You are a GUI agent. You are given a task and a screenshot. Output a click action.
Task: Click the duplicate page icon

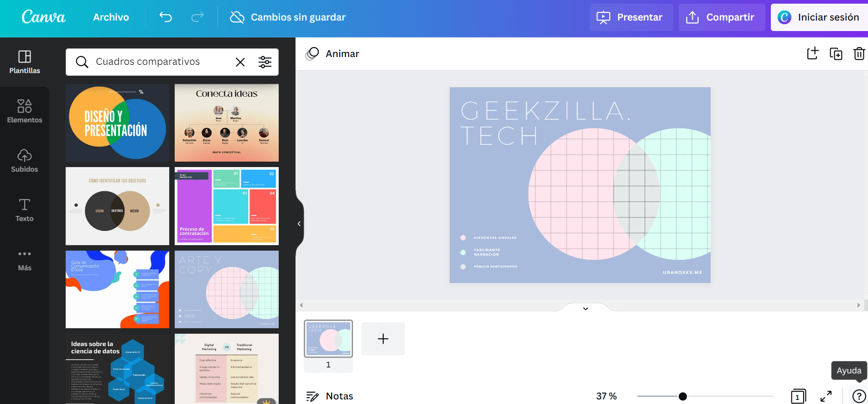(x=836, y=53)
